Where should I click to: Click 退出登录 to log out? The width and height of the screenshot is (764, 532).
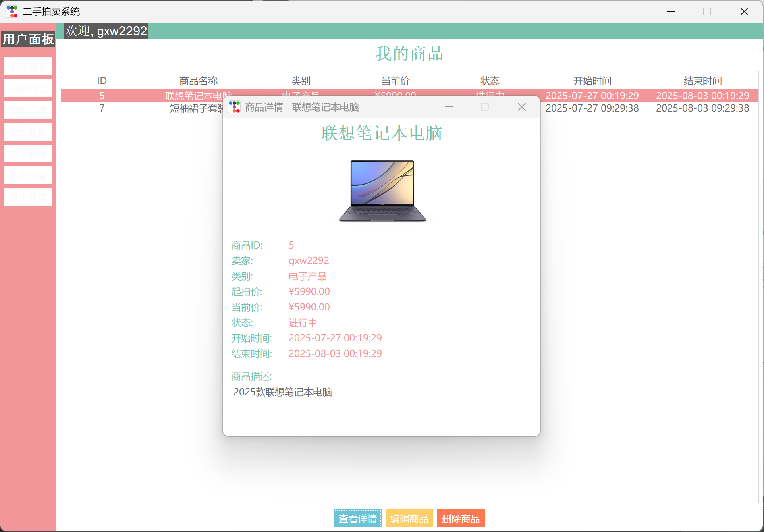pos(28,197)
